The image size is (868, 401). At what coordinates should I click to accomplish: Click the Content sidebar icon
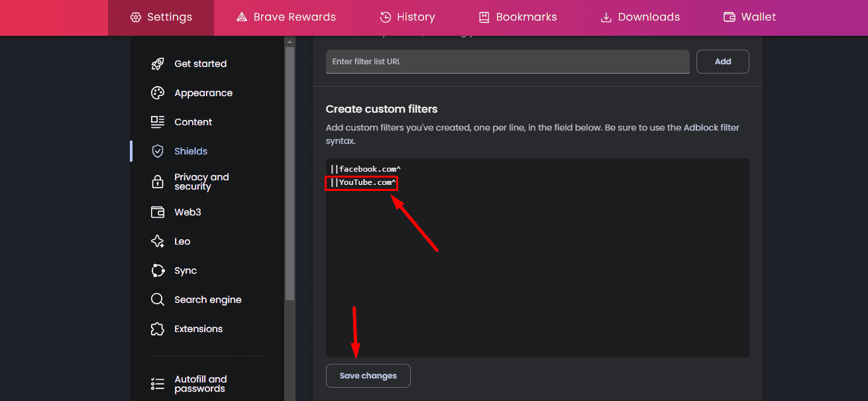[157, 121]
